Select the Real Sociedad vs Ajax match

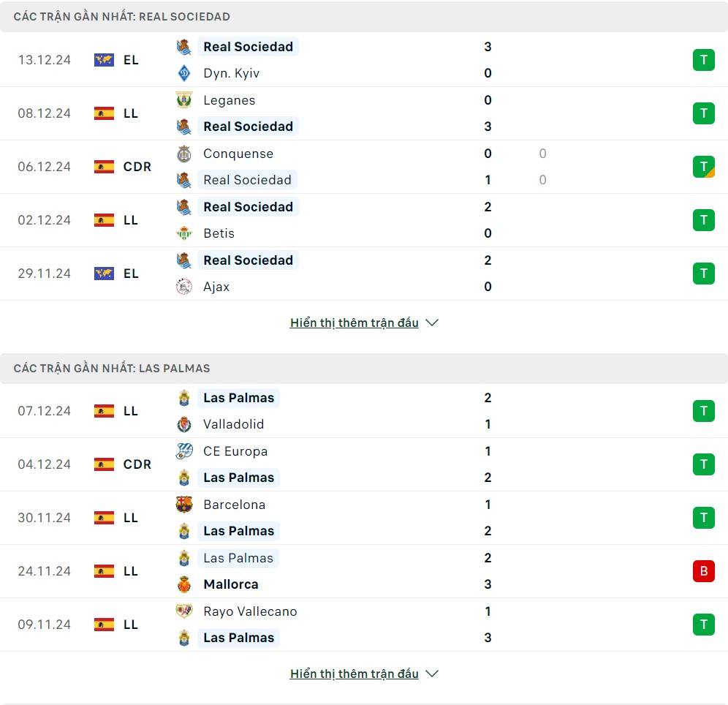tap(365, 274)
